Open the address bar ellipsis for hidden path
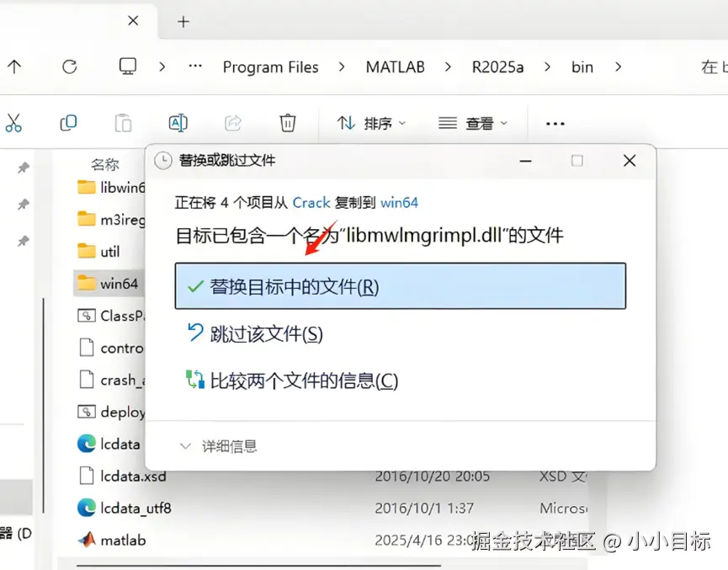Image resolution: width=728 pixels, height=570 pixels. coord(195,66)
